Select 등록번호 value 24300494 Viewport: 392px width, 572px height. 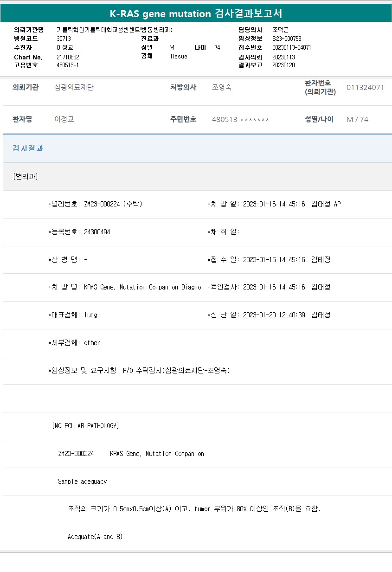[x=97, y=232]
